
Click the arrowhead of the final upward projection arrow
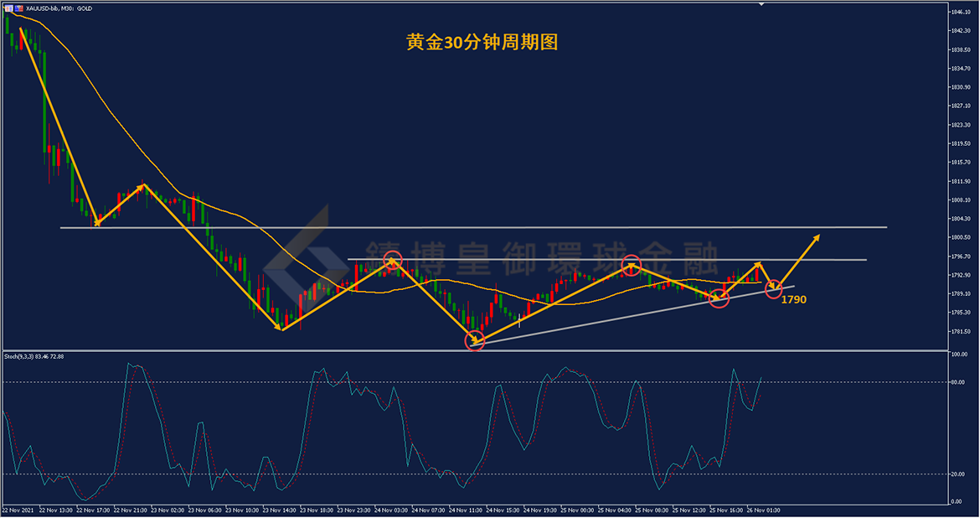[818, 238]
